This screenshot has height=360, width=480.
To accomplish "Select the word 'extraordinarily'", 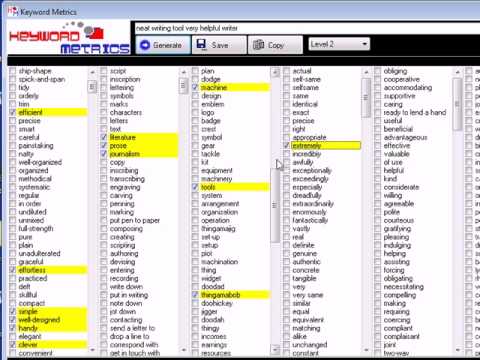I will click(313, 204).
